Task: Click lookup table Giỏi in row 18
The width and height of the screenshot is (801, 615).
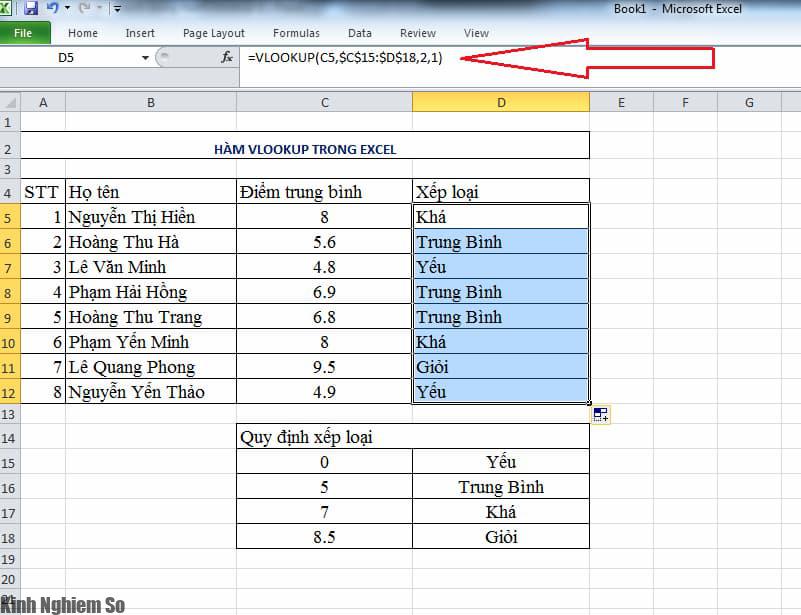Action: [x=501, y=537]
